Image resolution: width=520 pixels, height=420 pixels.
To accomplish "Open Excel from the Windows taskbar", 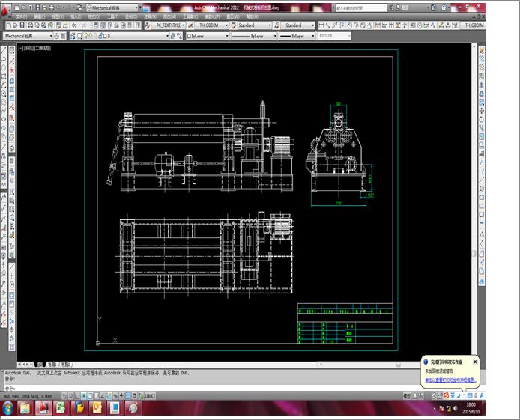I will tap(61, 408).
